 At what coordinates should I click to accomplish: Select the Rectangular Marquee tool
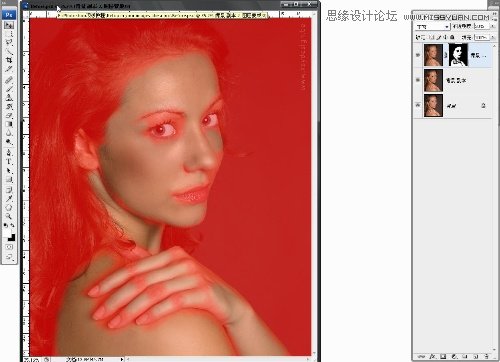(9, 34)
